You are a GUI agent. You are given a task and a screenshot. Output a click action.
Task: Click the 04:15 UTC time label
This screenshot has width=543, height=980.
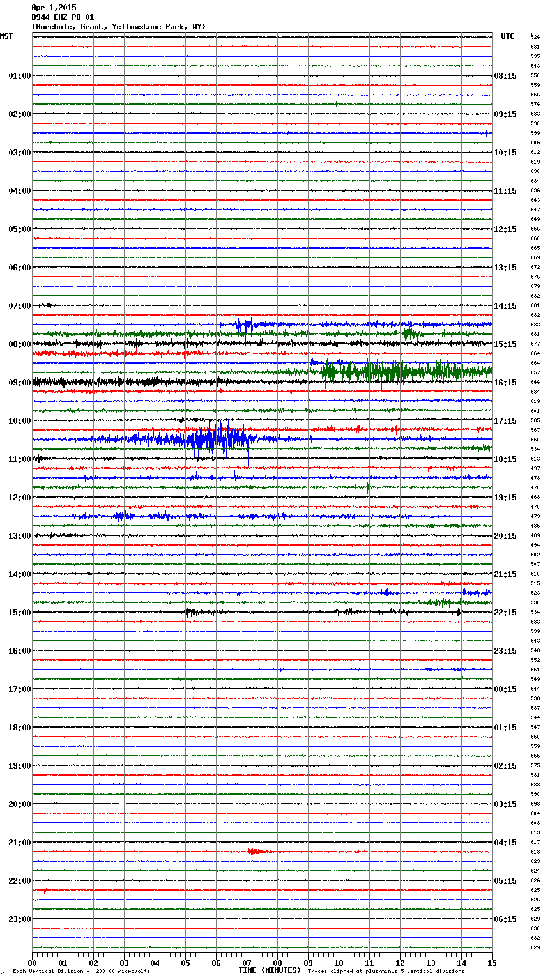[505, 843]
